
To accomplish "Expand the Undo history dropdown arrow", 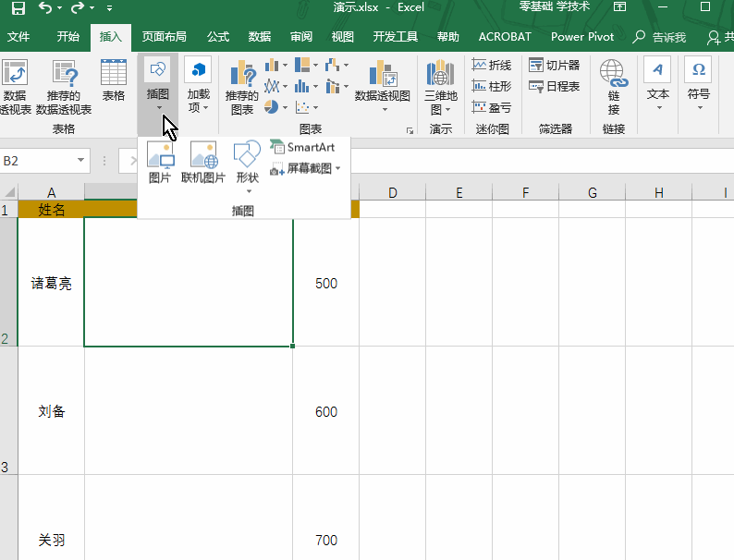I will (59, 8).
